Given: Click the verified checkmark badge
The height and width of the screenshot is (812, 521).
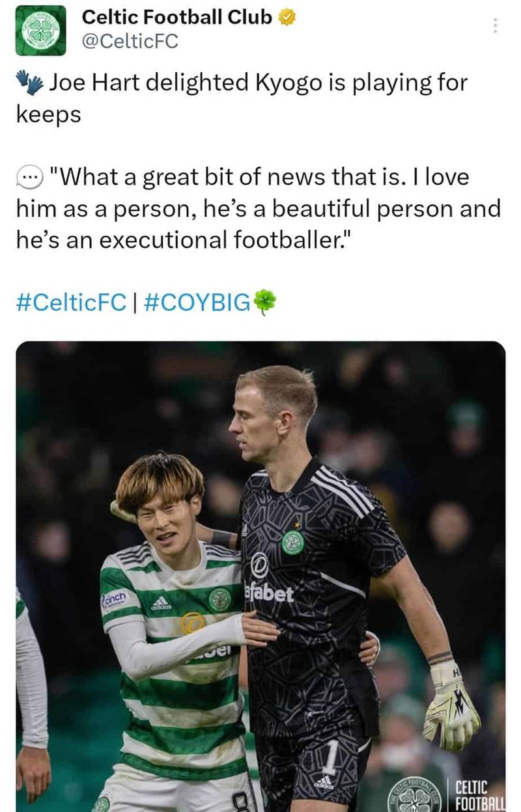Looking at the screenshot, I should click(286, 17).
